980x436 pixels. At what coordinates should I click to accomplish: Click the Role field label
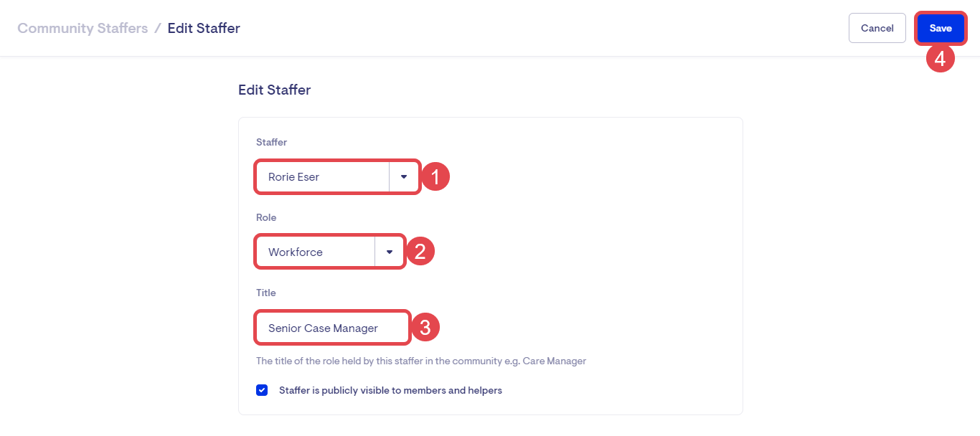pyautogui.click(x=266, y=217)
